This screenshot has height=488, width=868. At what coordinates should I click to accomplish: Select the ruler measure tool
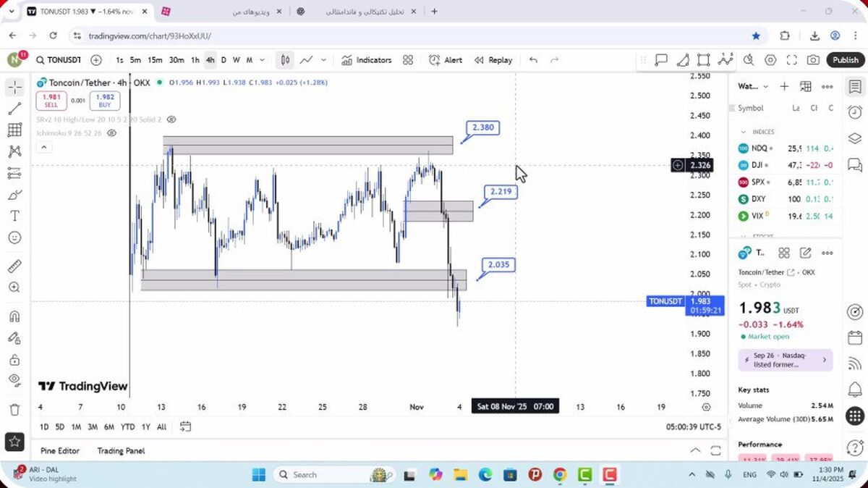pyautogui.click(x=14, y=266)
